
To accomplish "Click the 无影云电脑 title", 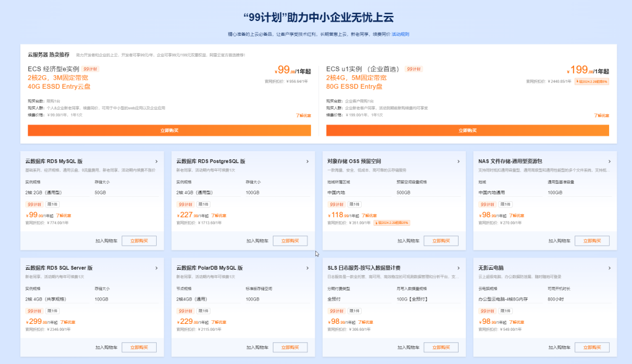I will pos(491,268).
